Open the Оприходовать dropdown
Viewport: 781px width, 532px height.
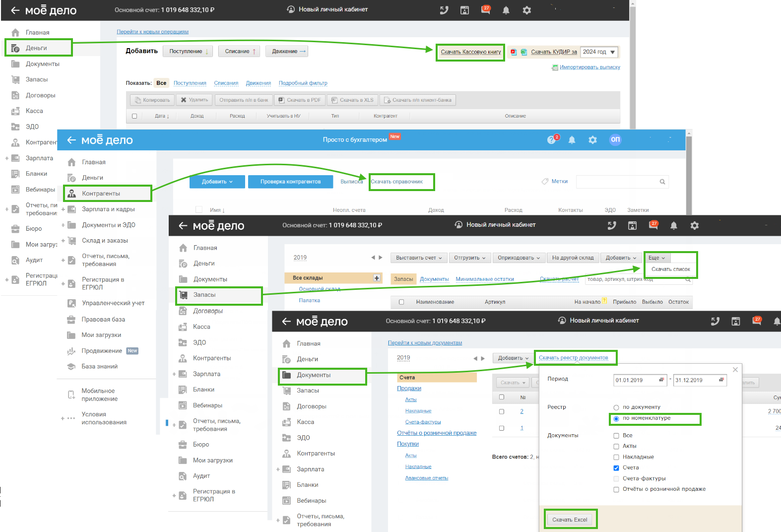point(519,258)
